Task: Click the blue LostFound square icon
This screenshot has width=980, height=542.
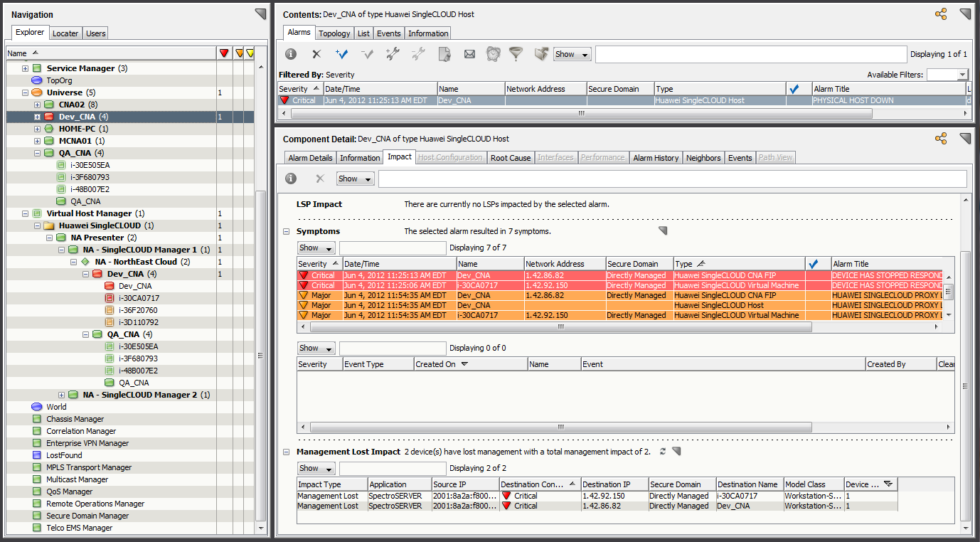Action: pyautogui.click(x=37, y=455)
